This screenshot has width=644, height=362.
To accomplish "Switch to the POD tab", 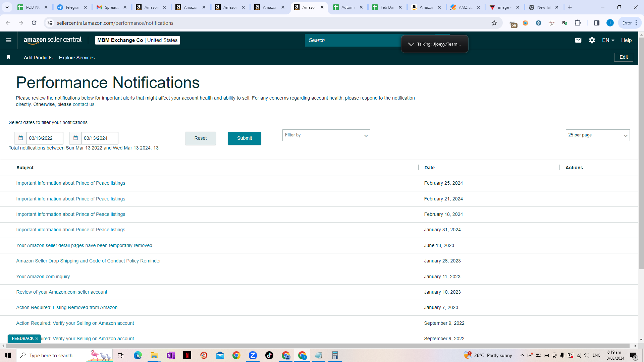I will coord(32,7).
